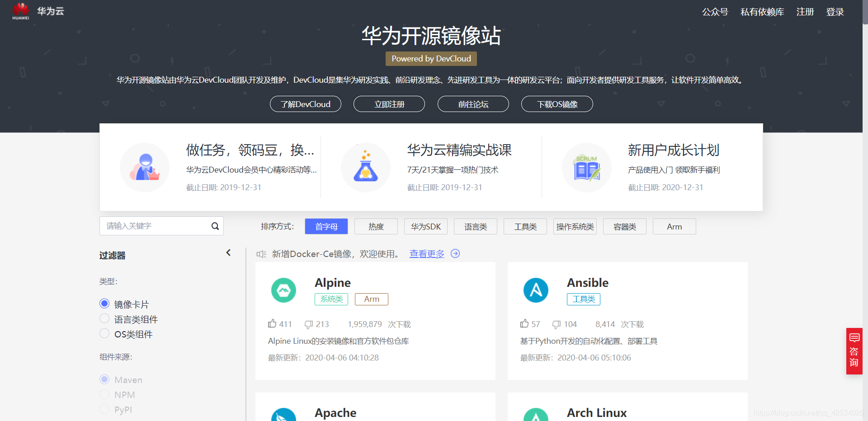Click the '8,414 次下载' count
Image resolution: width=868 pixels, height=421 pixels.
(619, 324)
